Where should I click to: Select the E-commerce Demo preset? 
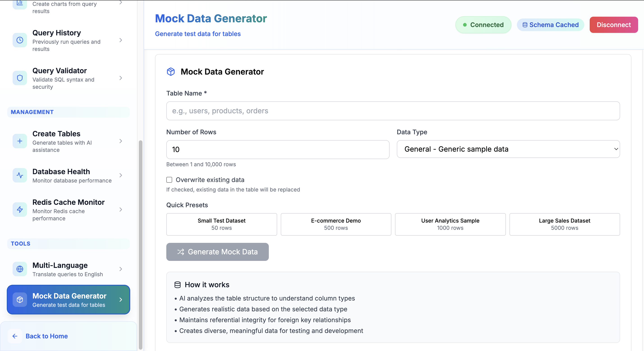coord(336,224)
